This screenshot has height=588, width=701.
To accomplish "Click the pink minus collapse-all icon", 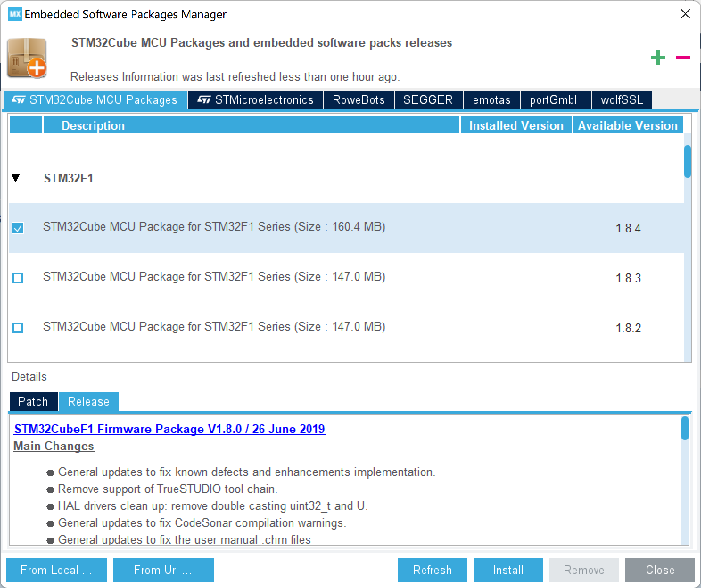I will (683, 58).
